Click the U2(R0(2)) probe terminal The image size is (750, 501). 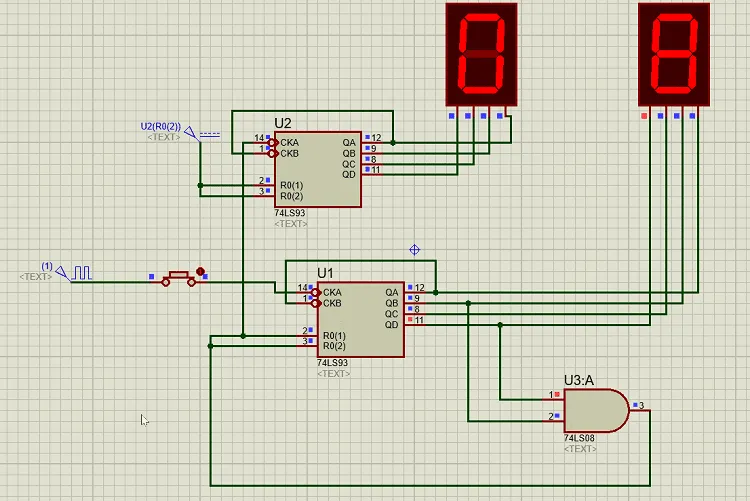click(191, 133)
